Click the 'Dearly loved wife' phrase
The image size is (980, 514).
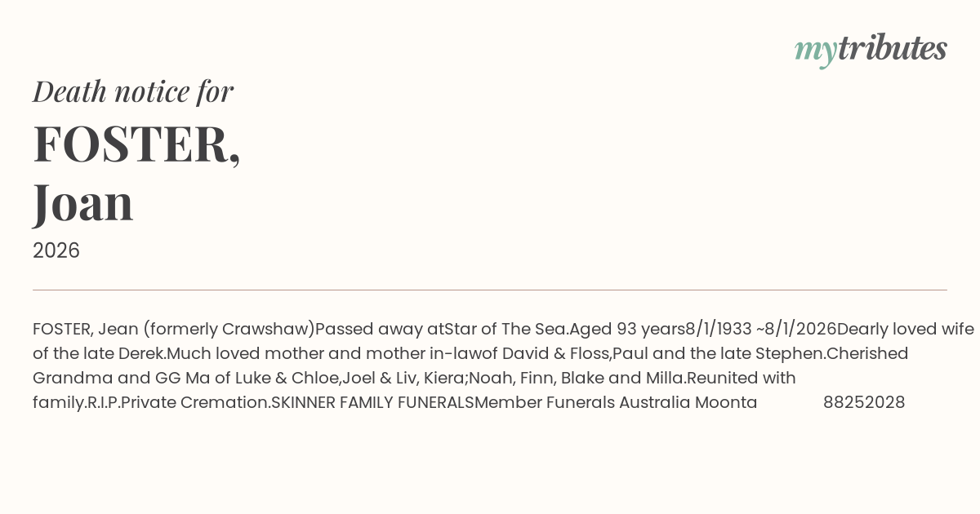(x=905, y=329)
